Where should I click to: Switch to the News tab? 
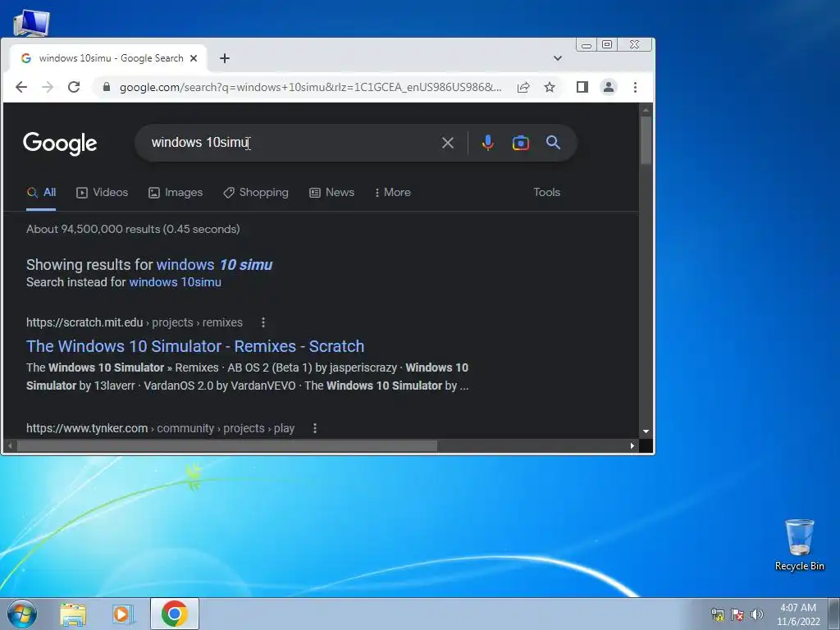coord(331,192)
